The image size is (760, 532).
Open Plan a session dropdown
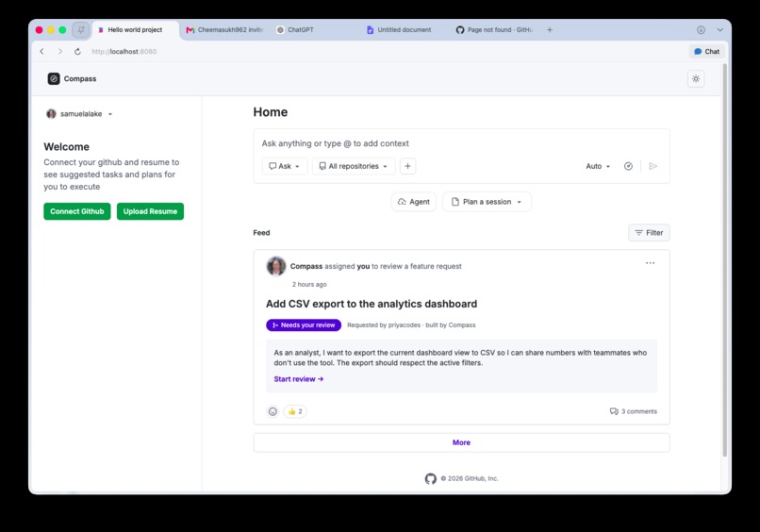click(487, 202)
